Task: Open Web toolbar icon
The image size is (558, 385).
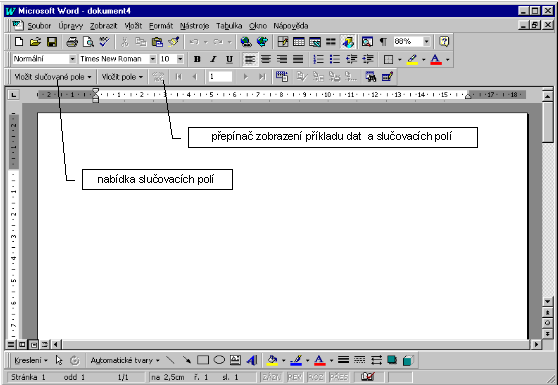Action: [x=262, y=42]
